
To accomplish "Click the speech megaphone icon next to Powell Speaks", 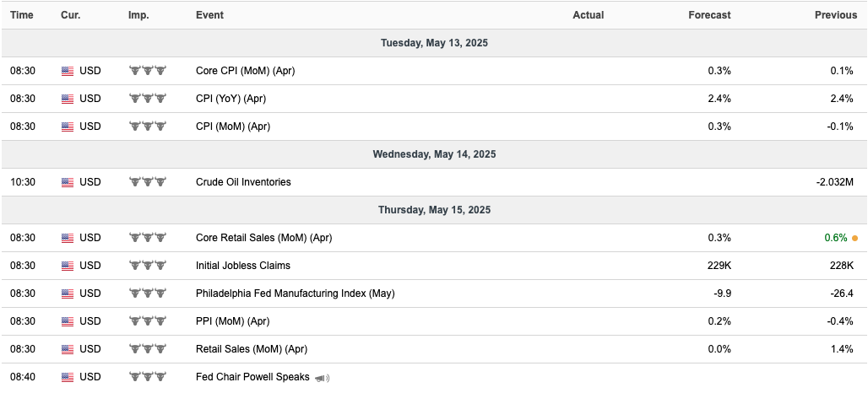I will point(323,378).
